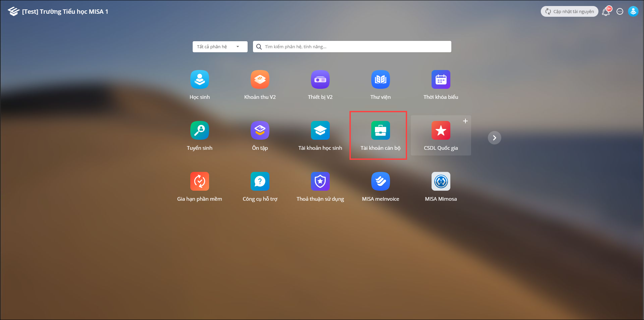
Task: Open the Học sinh module
Action: [x=199, y=80]
